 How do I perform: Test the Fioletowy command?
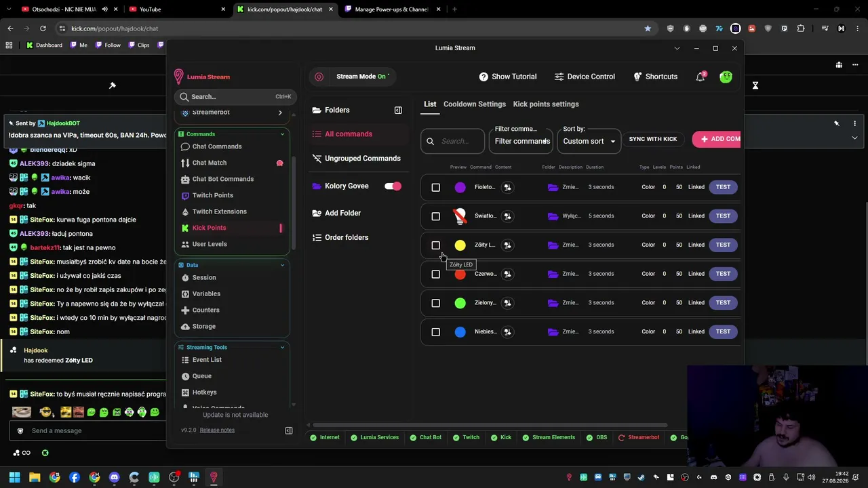[723, 187]
